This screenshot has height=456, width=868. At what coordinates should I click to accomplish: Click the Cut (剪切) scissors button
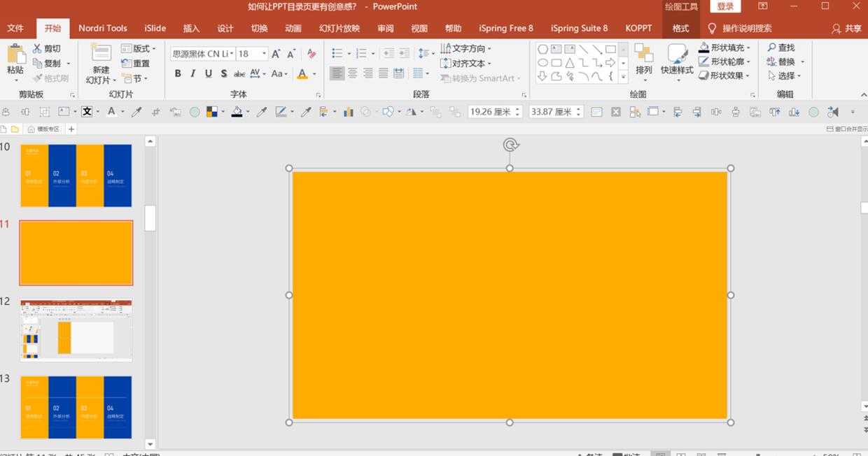tap(47, 48)
